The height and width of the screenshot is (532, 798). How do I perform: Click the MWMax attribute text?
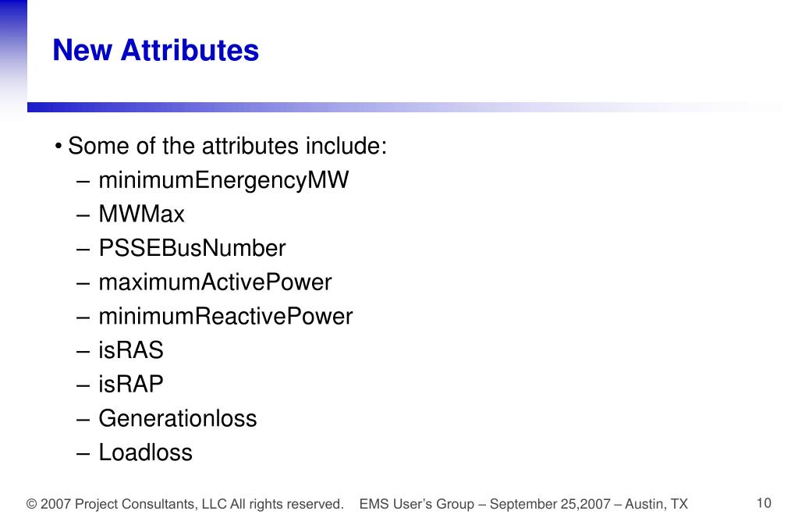tap(141, 214)
